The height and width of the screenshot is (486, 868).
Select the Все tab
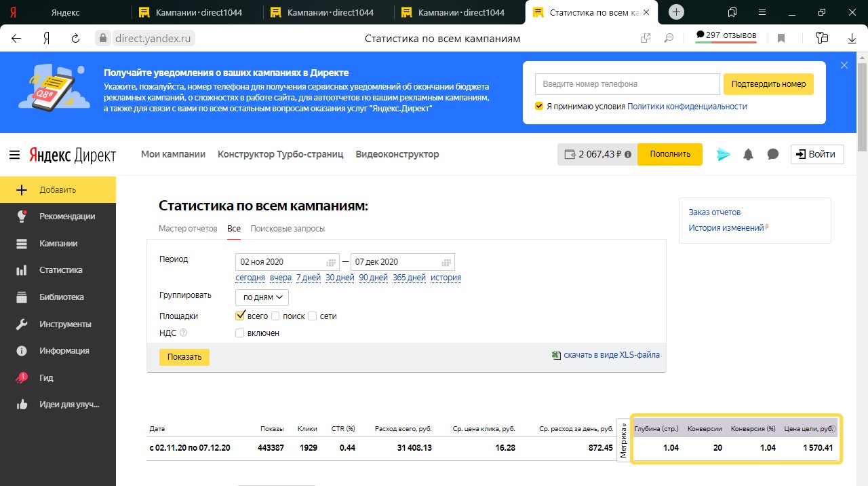coord(234,229)
